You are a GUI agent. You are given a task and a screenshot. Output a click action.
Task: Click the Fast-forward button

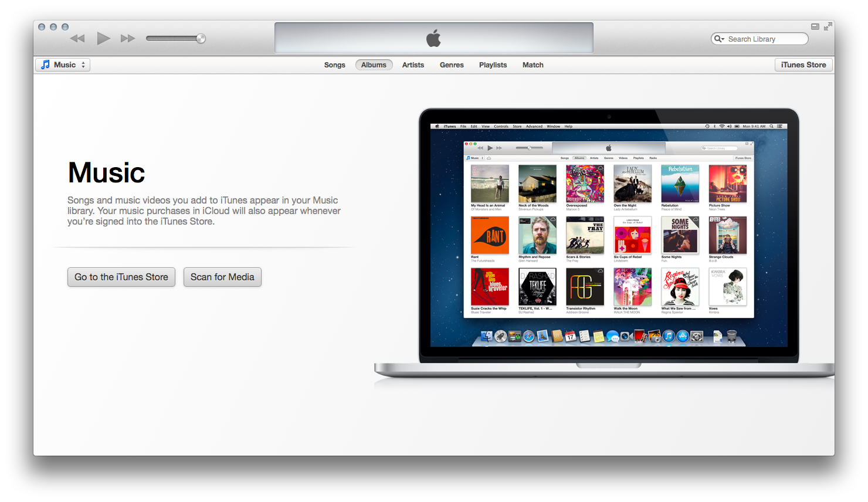128,39
